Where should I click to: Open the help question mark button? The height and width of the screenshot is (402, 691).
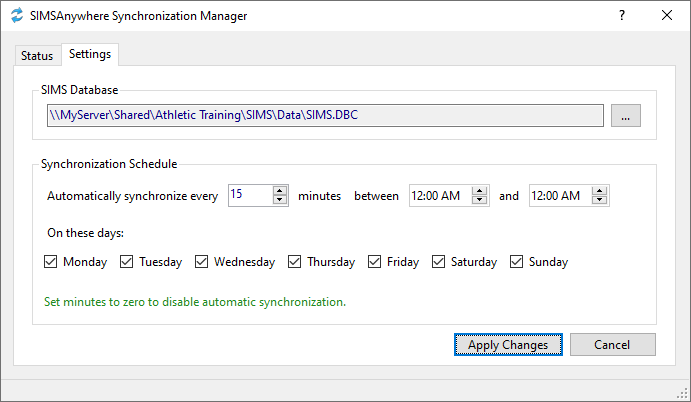coord(622,15)
